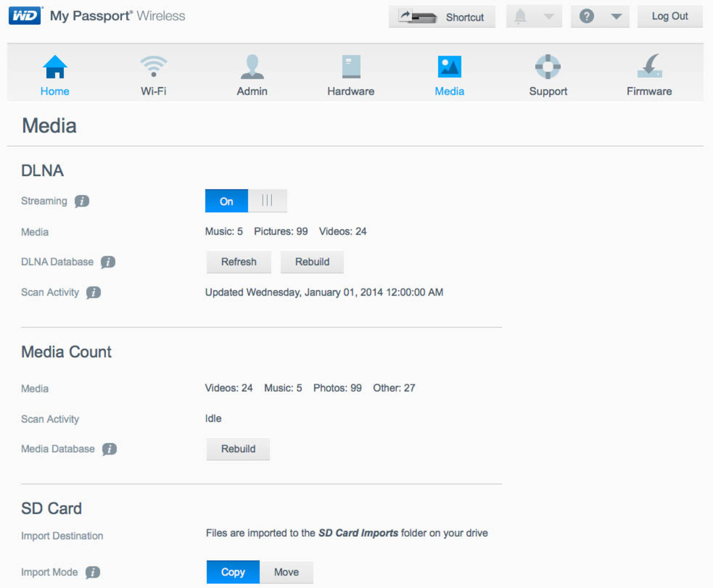Click the 'Music: 5' DLNA count
This screenshot has width=713, height=588.
pos(224,232)
